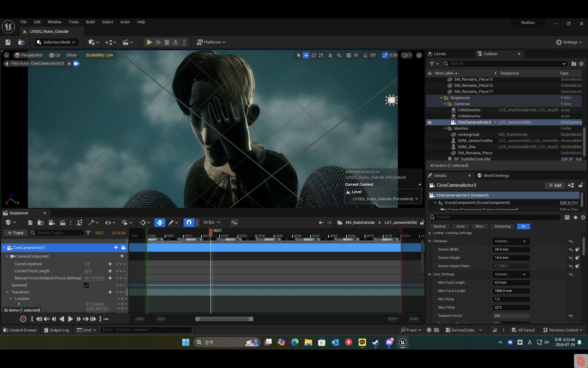Click the Track add button in Sequencer
588x368 pixels.
coord(16,233)
